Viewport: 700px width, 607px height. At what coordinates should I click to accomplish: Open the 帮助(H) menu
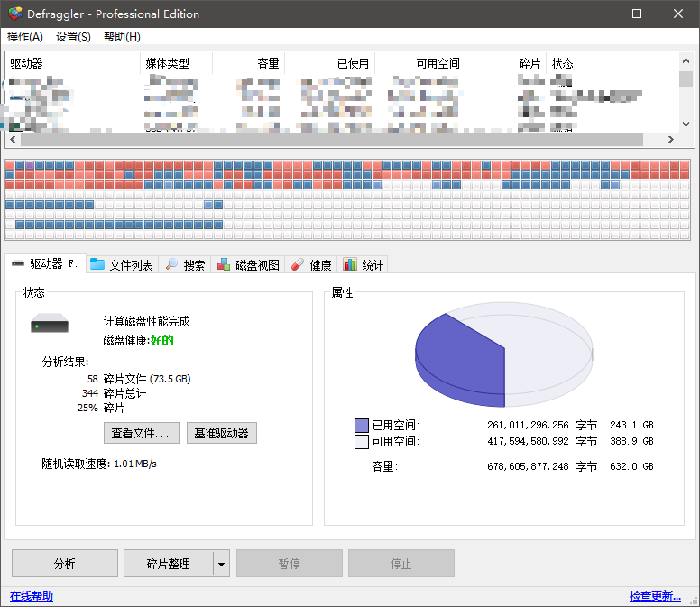pos(122,37)
